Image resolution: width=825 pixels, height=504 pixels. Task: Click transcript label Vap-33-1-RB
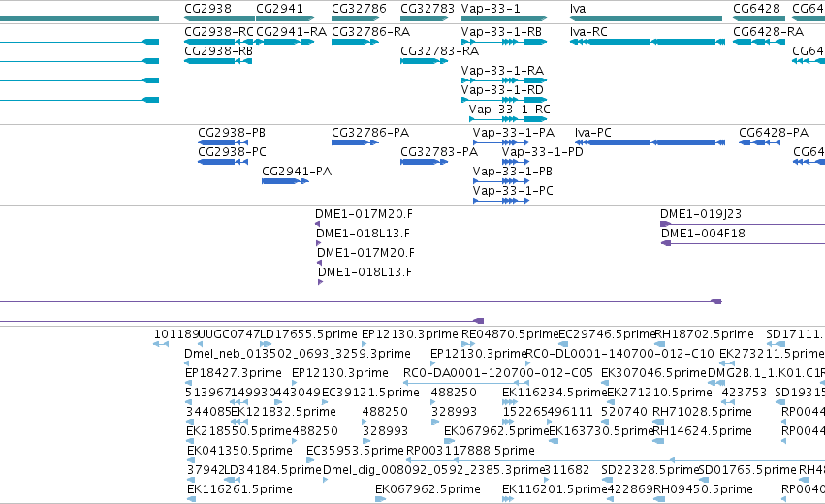click(x=501, y=32)
